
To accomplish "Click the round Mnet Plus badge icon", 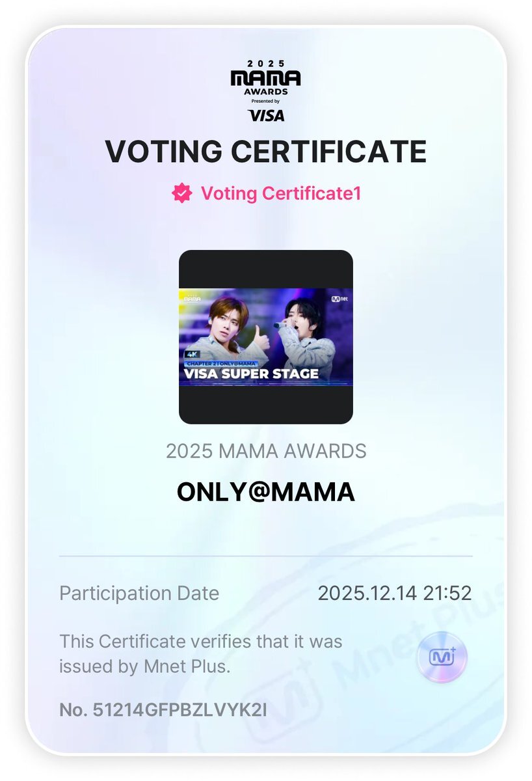I will [x=442, y=657].
